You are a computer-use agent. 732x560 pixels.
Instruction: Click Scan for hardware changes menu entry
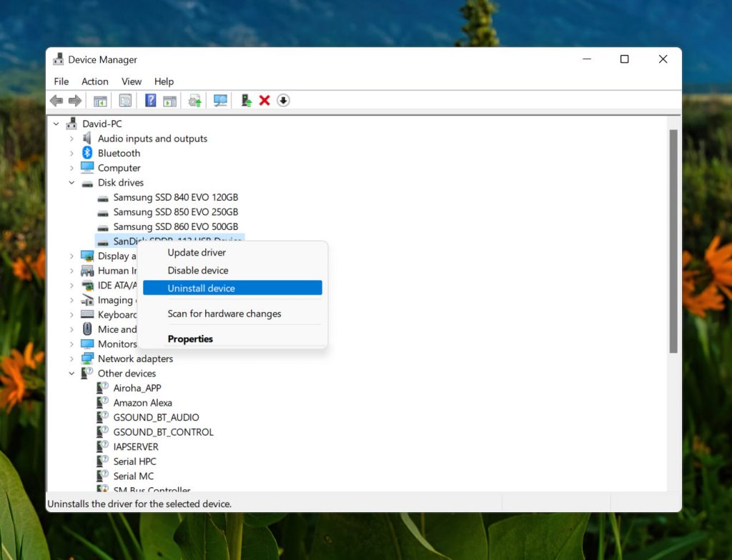tap(223, 314)
